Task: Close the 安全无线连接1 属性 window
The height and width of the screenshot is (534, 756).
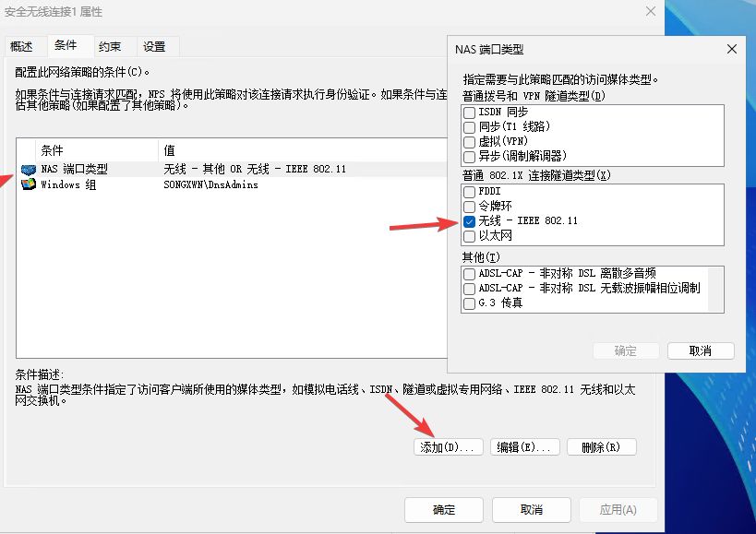Action: 651,11
